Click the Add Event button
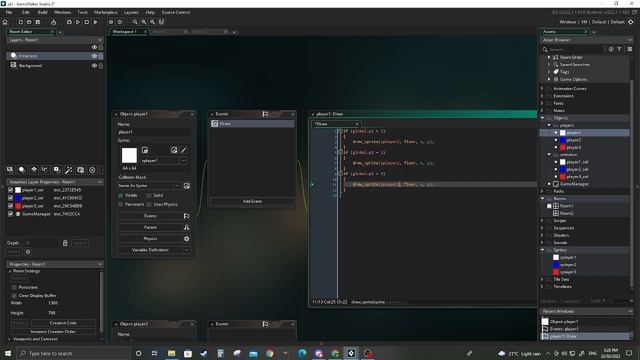This screenshot has width=640, height=360. tap(252, 201)
